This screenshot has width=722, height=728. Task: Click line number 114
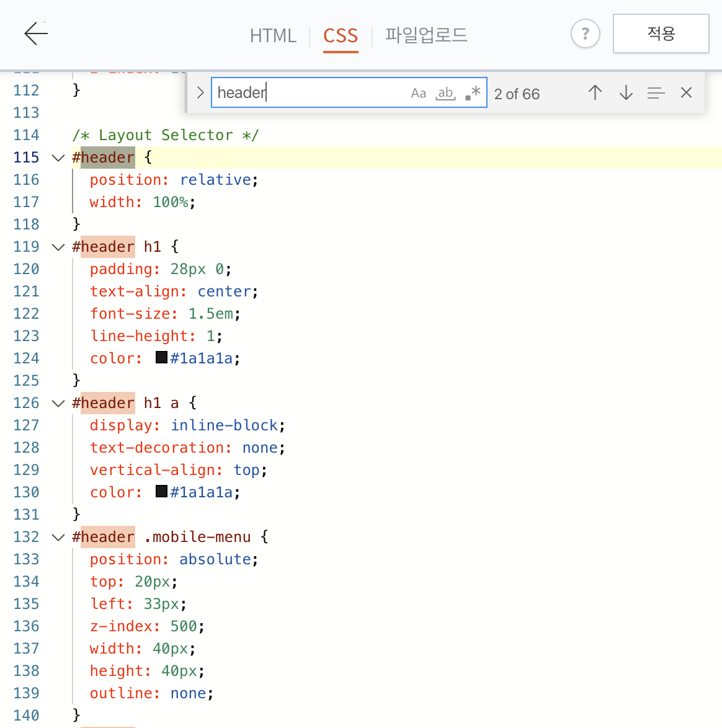[27, 135]
